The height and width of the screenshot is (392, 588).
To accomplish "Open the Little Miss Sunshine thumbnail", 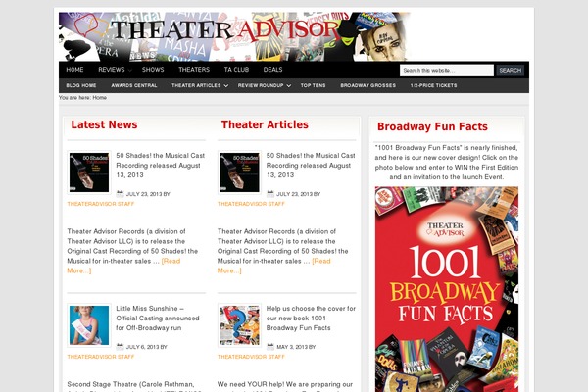I will pyautogui.click(x=89, y=325).
